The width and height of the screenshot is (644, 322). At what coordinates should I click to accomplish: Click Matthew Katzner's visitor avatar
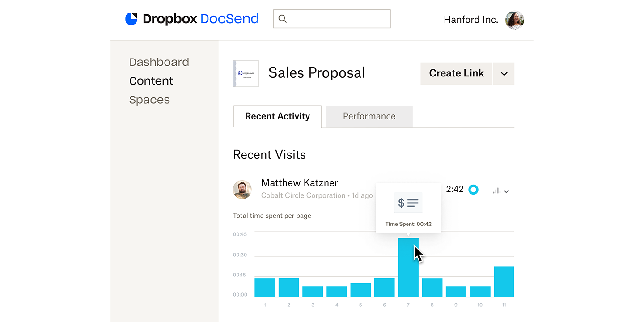[242, 190]
